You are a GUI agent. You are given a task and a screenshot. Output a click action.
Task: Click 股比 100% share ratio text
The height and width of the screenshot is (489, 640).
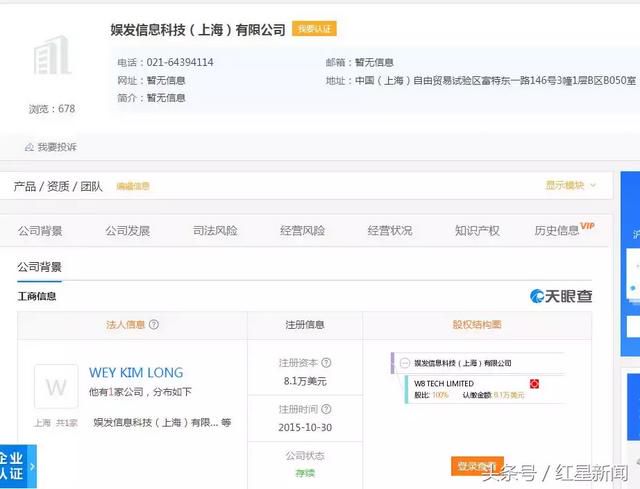(431, 395)
